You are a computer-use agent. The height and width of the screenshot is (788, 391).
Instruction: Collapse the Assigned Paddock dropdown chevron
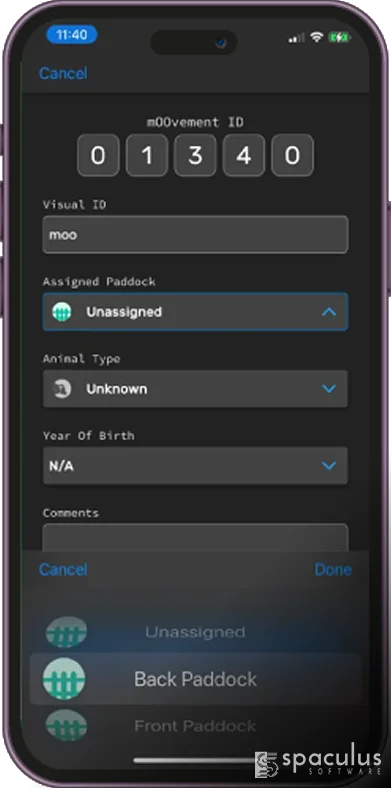(x=329, y=312)
